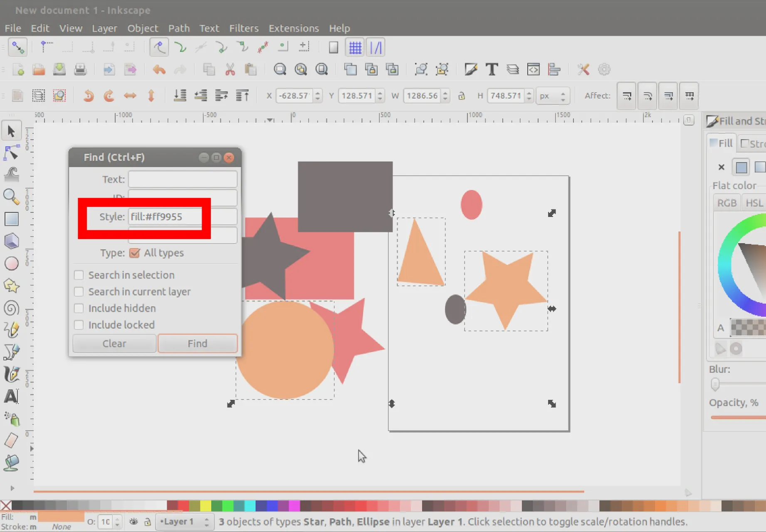
Task: Click the Undo arrow icon
Action: tap(159, 69)
